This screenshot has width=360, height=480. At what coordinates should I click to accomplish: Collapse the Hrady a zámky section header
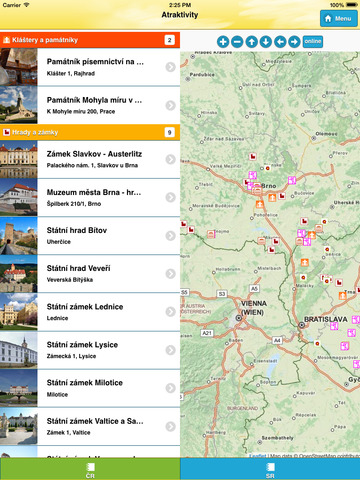pyautogui.click(x=90, y=132)
